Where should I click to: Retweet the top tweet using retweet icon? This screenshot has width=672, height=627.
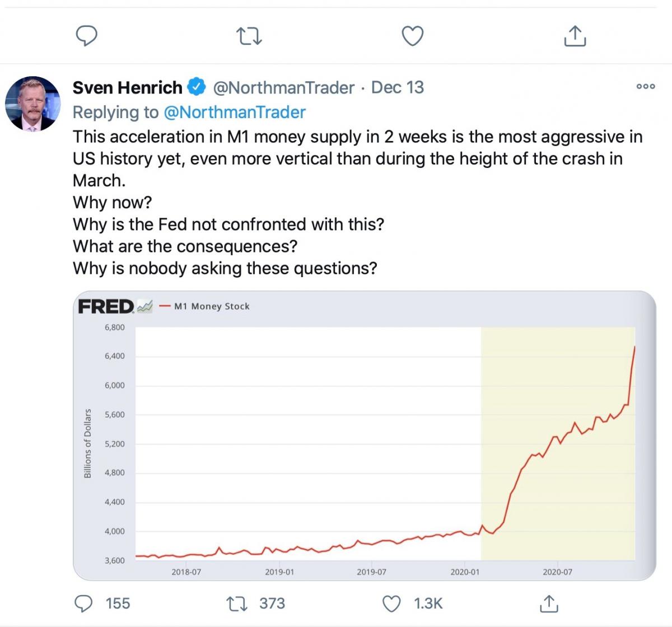[x=250, y=36]
